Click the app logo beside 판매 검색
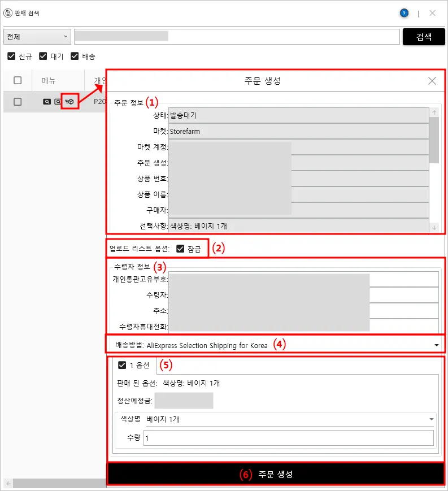The width and height of the screenshot is (448, 491). [7, 13]
